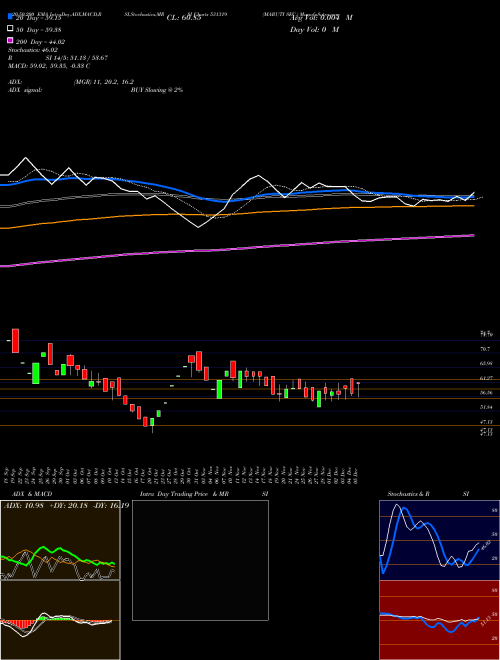Image resolution: width=500 pixels, height=660 pixels.
Task: Click the 'ADX signal:' label
Action: 25,90
